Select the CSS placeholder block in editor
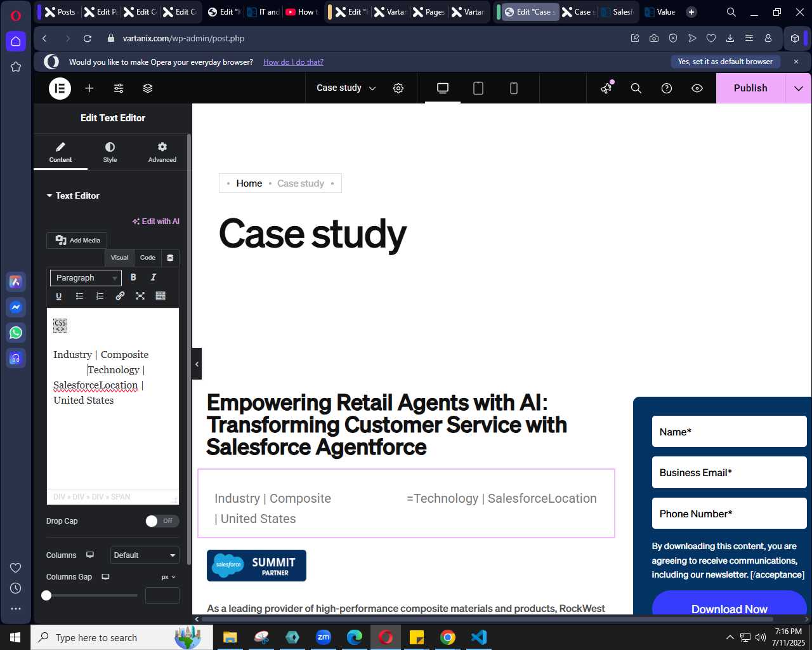The image size is (812, 650). (60, 326)
